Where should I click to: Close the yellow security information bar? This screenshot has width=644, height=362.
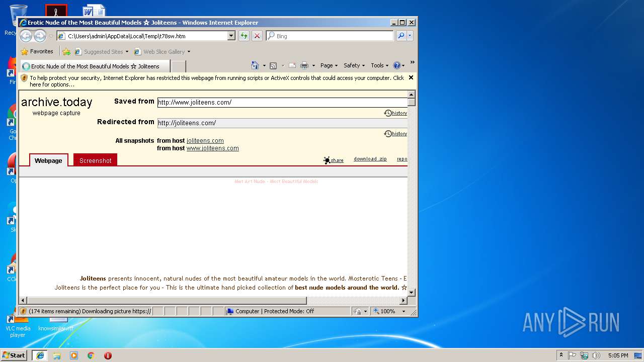click(x=411, y=77)
